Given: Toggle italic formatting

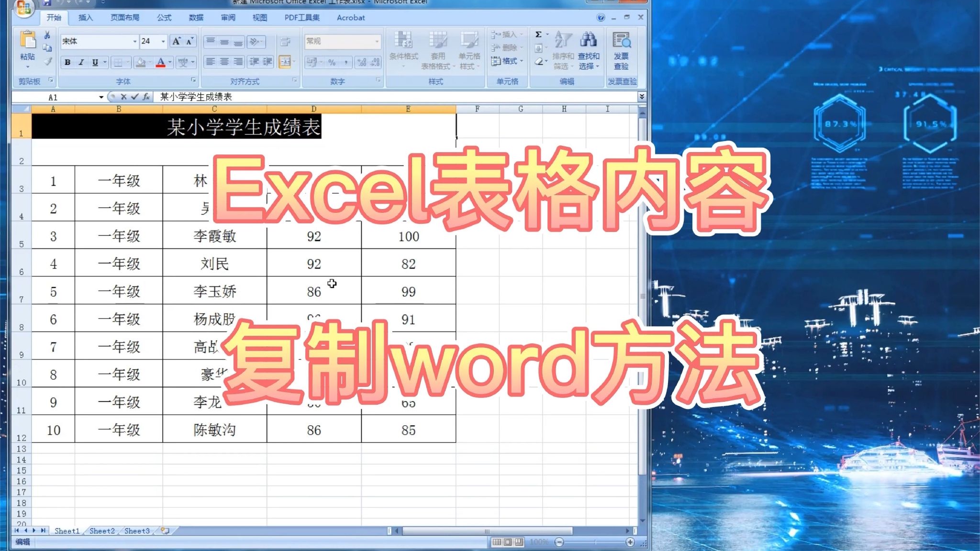Looking at the screenshot, I should coord(81,62).
